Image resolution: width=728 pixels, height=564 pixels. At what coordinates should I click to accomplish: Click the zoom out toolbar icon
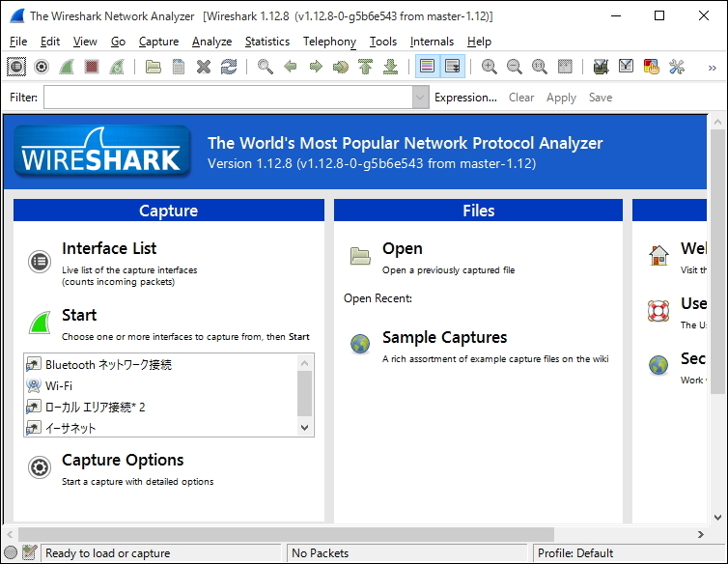point(514,67)
